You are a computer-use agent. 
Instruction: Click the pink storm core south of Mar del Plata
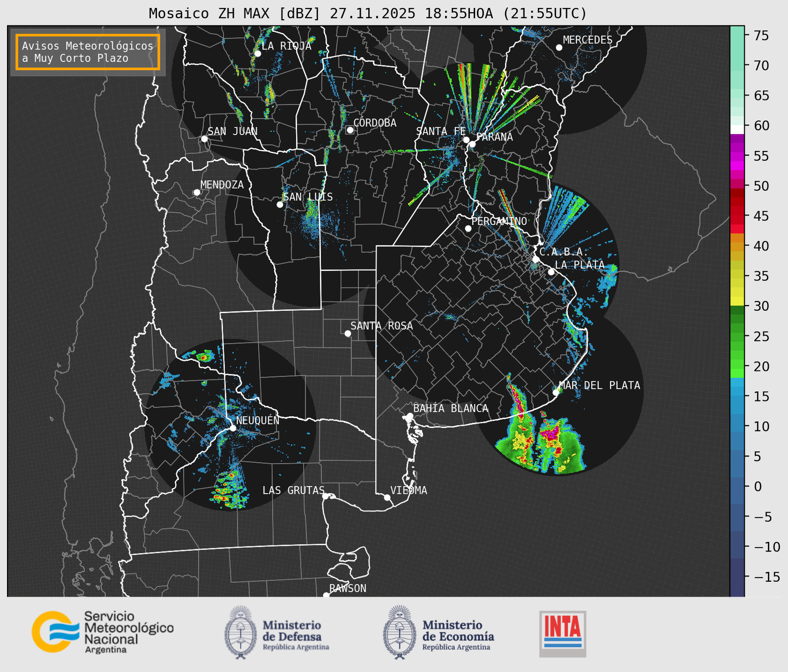[x=550, y=433]
